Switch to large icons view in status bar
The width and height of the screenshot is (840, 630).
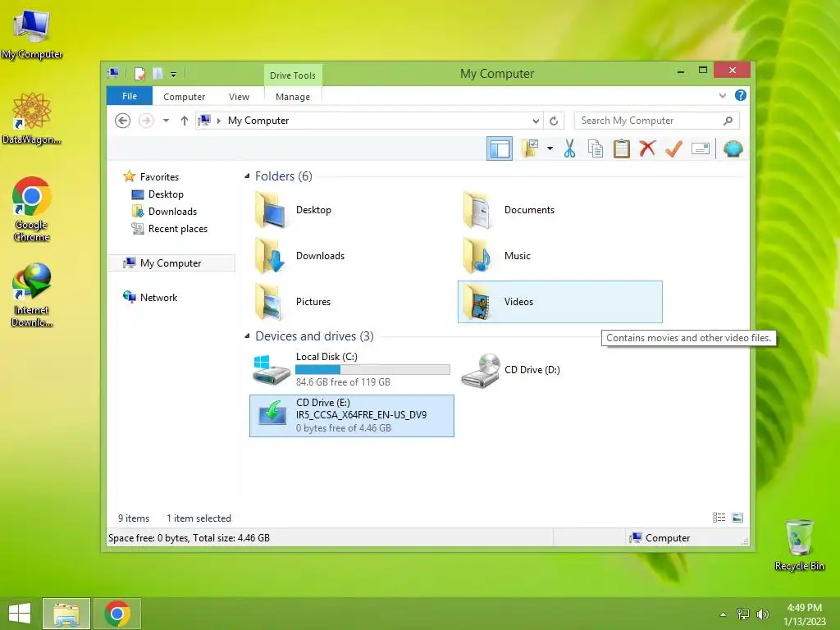[x=737, y=518]
